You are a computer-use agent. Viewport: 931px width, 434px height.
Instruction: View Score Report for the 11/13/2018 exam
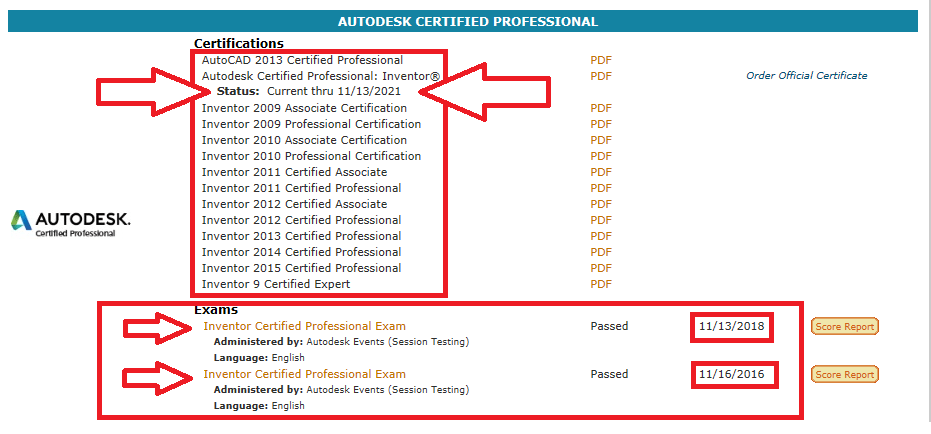click(844, 327)
